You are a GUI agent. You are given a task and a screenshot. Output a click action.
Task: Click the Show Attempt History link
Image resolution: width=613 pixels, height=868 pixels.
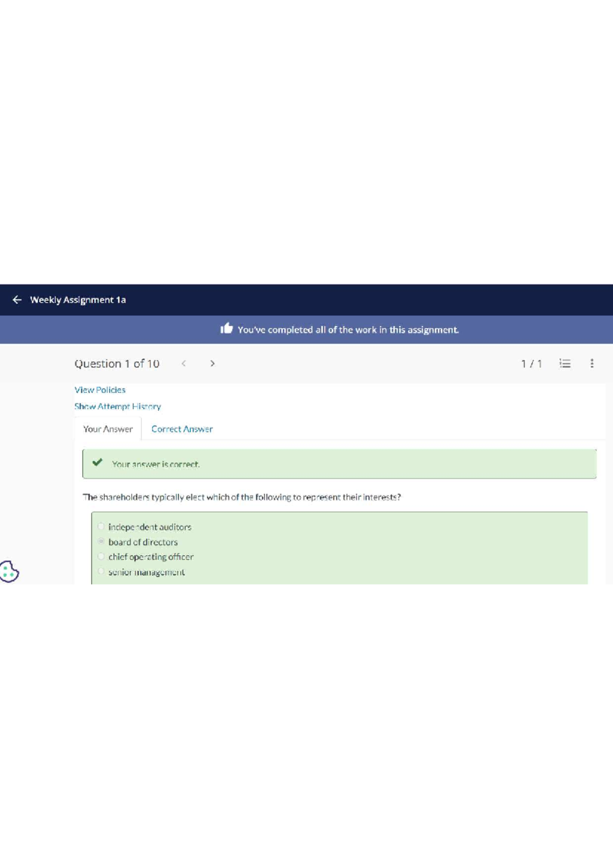(117, 406)
